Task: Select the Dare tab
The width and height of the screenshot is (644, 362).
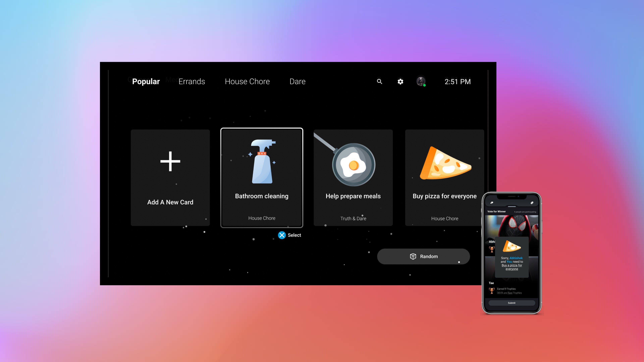Action: 297,81
